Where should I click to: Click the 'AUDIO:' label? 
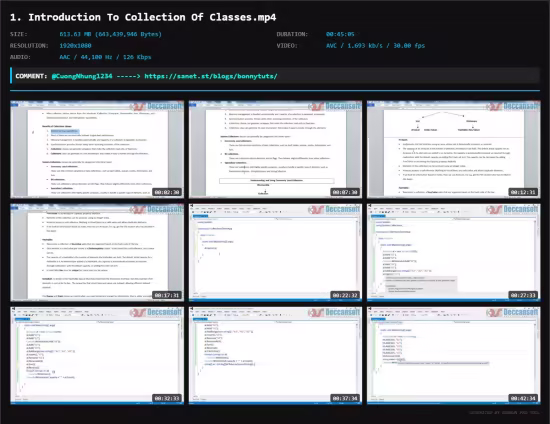(20, 57)
